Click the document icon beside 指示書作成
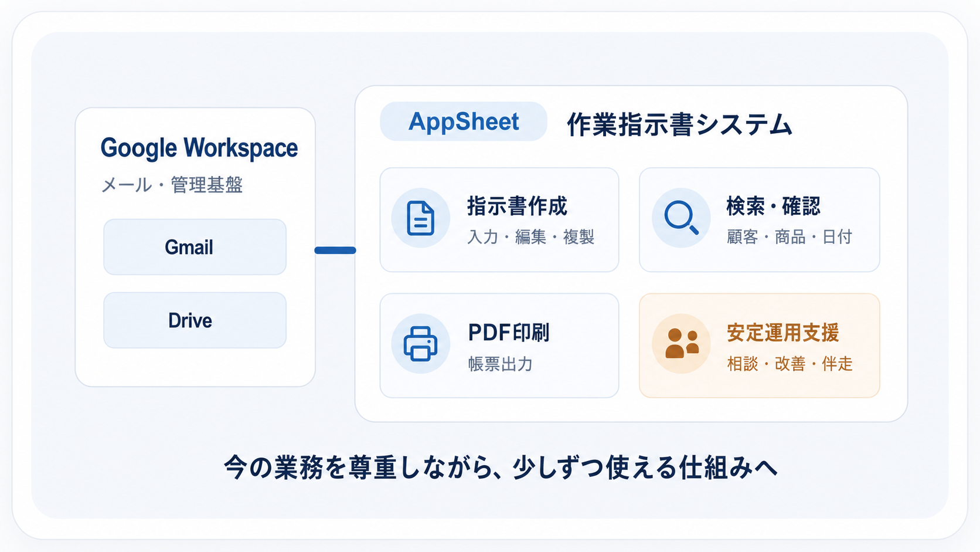The height and width of the screenshot is (552, 980). (421, 218)
